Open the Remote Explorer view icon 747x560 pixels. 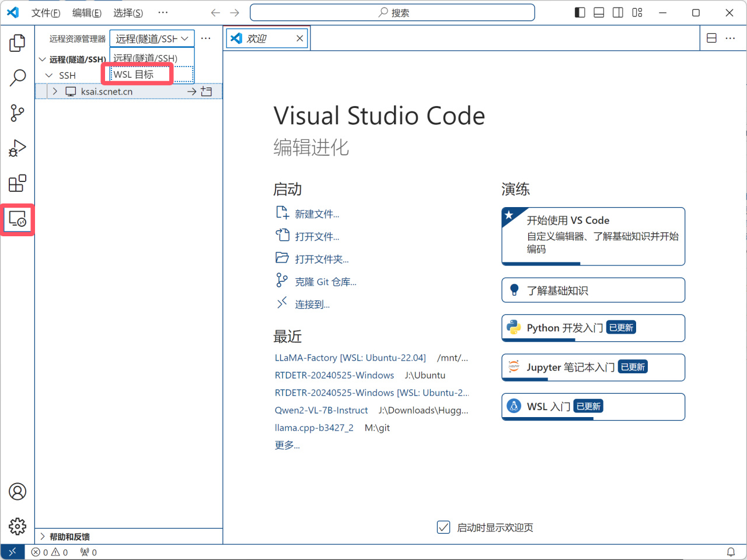pyautogui.click(x=18, y=219)
